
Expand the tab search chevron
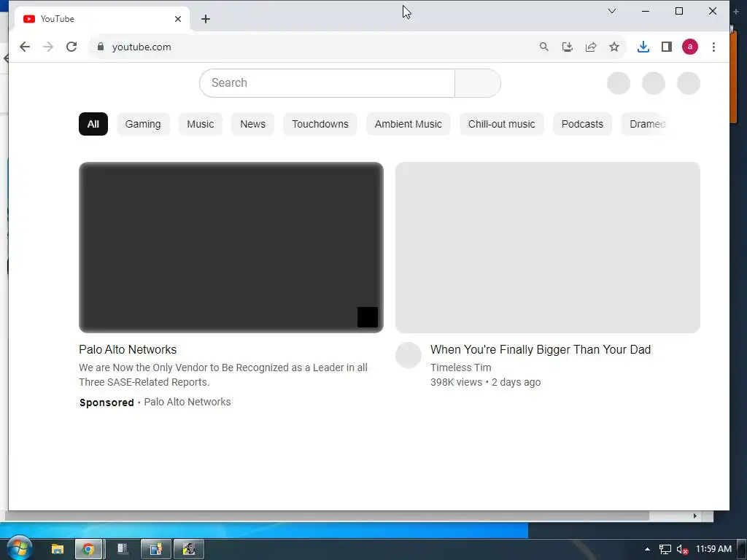pyautogui.click(x=612, y=11)
